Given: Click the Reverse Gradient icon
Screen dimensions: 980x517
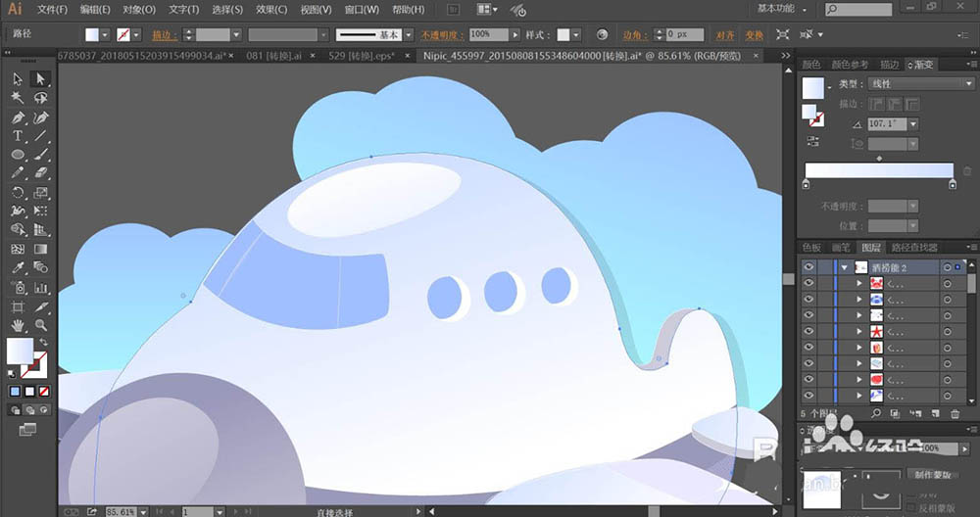Looking at the screenshot, I should [x=812, y=141].
